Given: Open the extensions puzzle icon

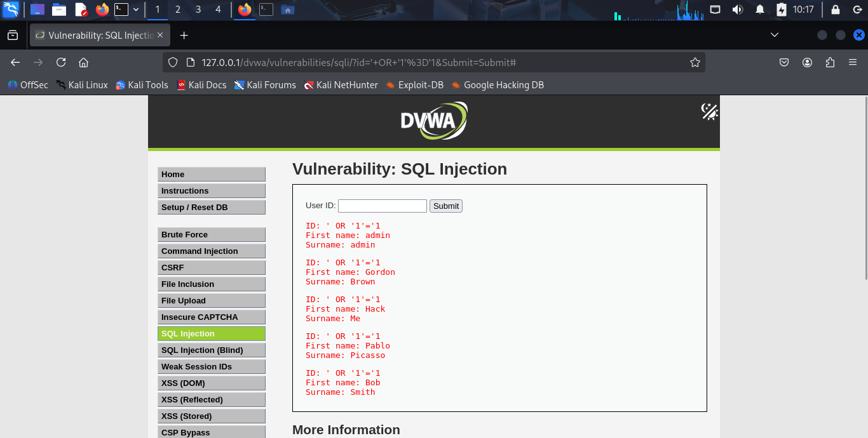Looking at the screenshot, I should [x=830, y=62].
